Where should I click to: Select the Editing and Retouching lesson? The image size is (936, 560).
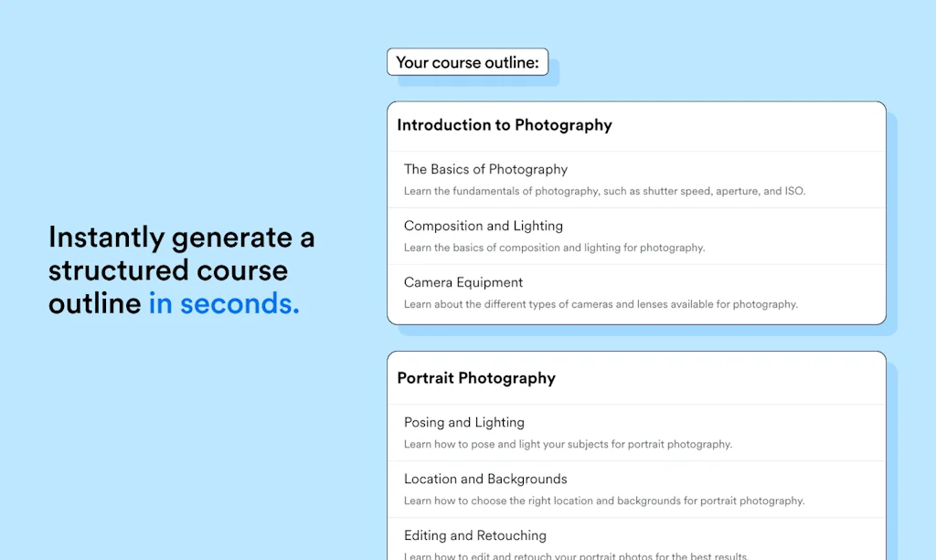[475, 535]
